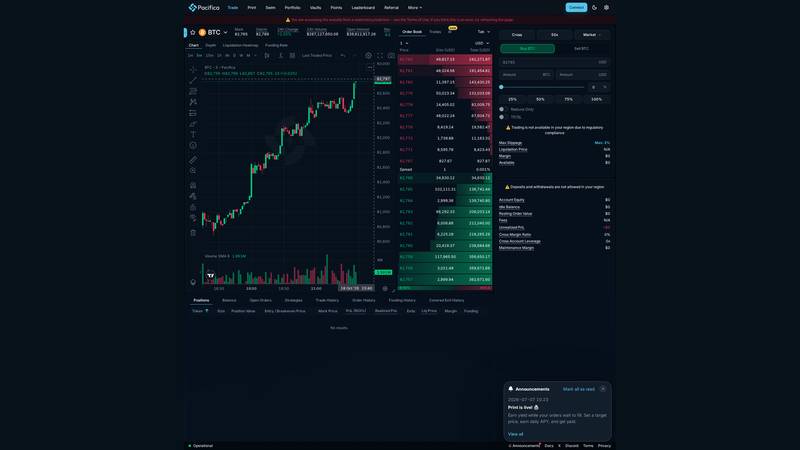Toggle dark mode with the moon icon
Viewport: 800px width, 450px height.
pos(594,8)
